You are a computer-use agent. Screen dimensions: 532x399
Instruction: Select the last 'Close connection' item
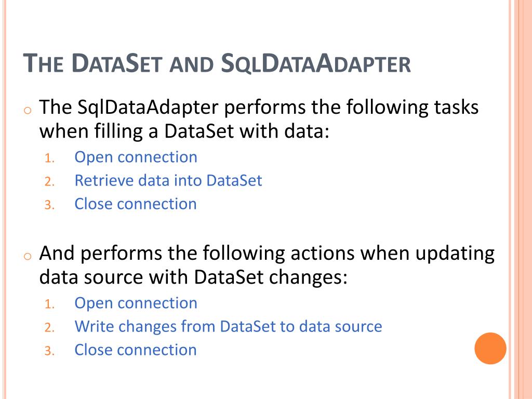136,350
